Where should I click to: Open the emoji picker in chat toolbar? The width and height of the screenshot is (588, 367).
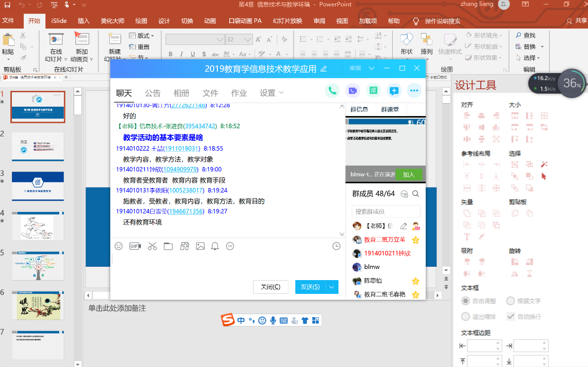[119, 246]
